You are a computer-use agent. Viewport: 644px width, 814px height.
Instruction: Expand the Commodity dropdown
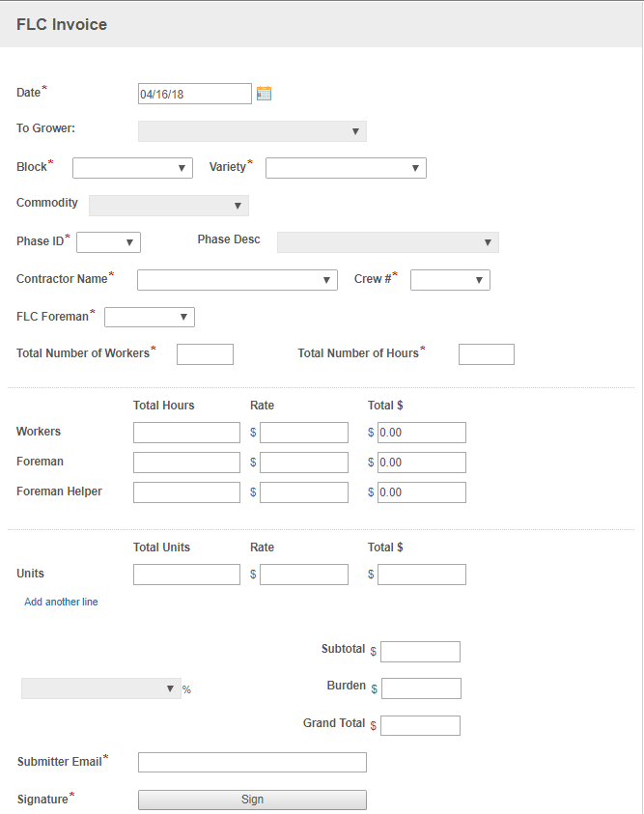pyautogui.click(x=168, y=206)
